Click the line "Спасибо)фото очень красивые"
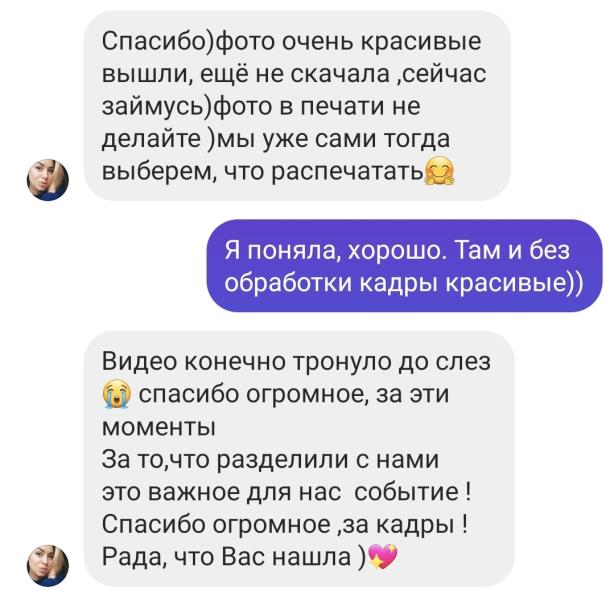The width and height of the screenshot is (614, 600). [x=291, y=42]
